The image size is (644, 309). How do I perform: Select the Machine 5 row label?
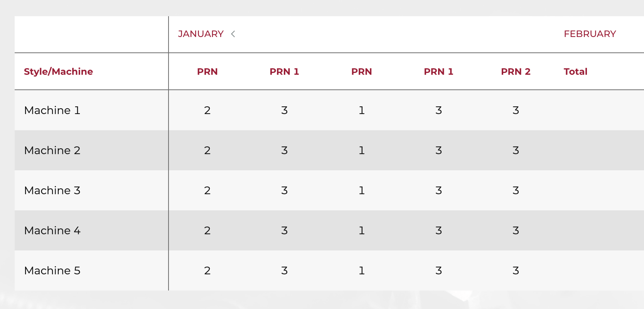point(52,270)
